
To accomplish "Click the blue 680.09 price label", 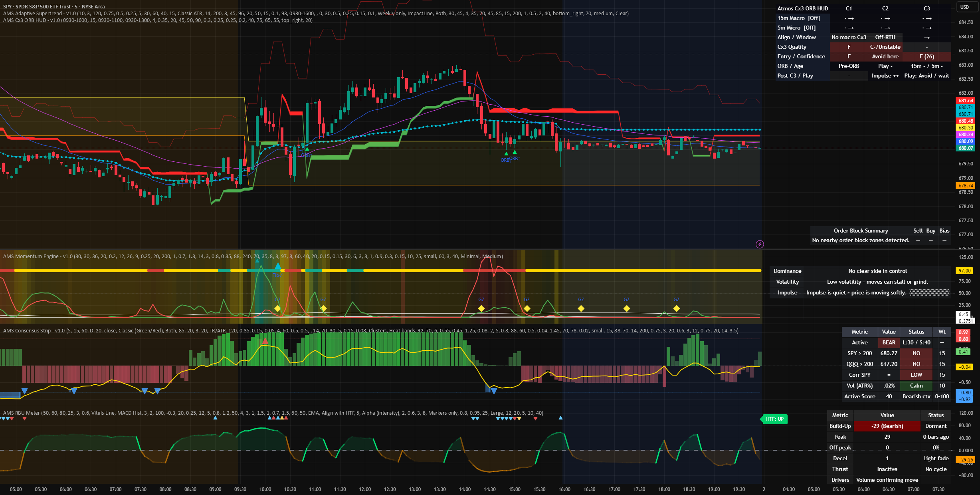I will [966, 141].
